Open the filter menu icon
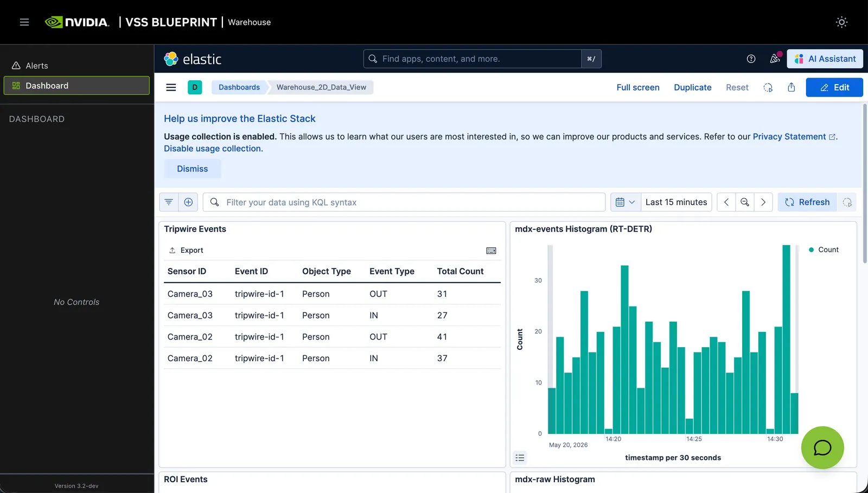 (169, 202)
